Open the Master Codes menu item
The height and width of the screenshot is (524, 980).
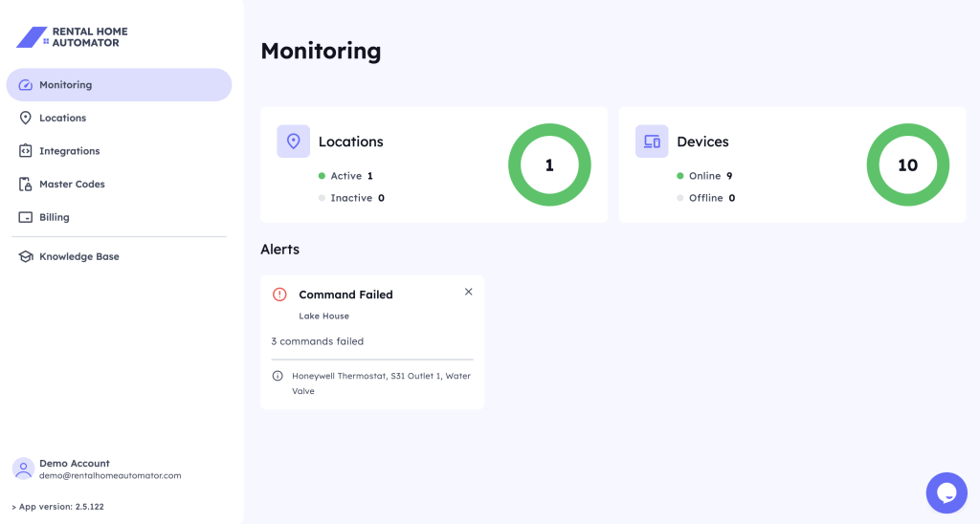72,184
